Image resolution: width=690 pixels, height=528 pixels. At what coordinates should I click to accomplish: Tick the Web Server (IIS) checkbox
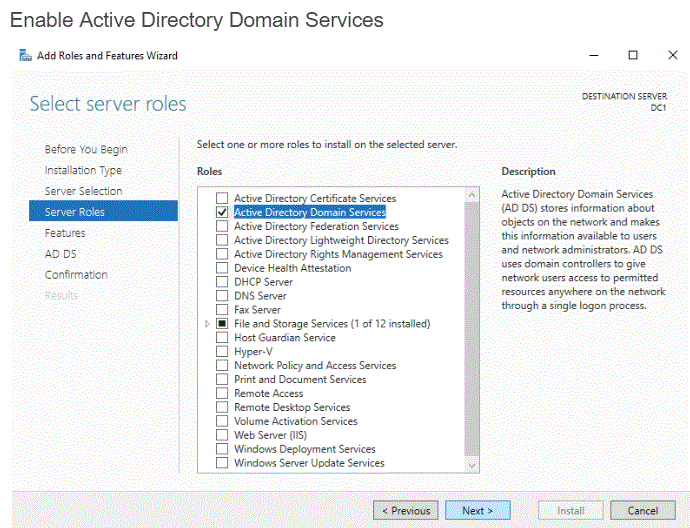pos(222,435)
